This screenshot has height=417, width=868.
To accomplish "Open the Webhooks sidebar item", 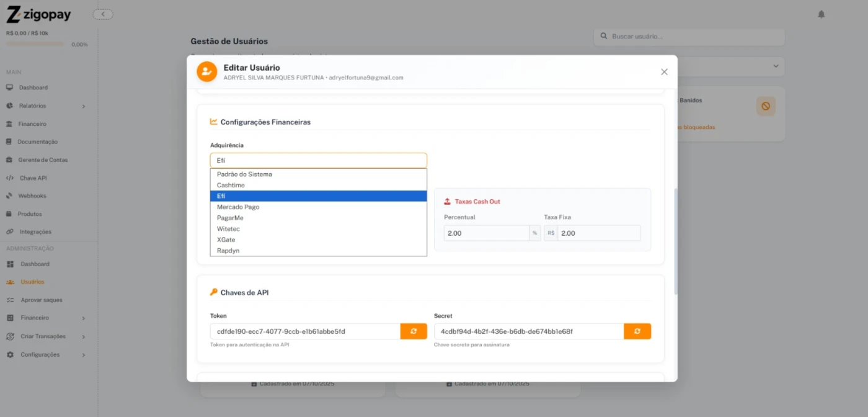I will coord(32,196).
